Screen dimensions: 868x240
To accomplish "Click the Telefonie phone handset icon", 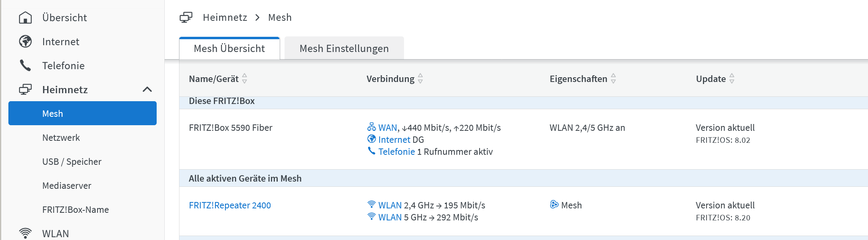I will [x=26, y=66].
